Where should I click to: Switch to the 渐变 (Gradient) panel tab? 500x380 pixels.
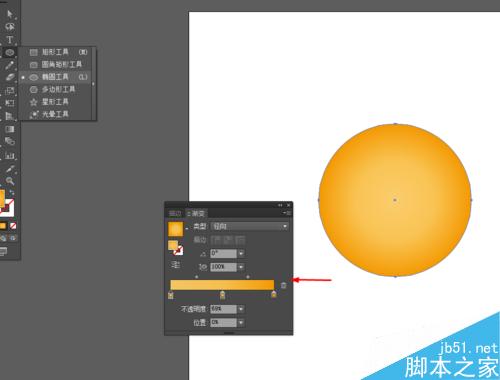(x=196, y=213)
